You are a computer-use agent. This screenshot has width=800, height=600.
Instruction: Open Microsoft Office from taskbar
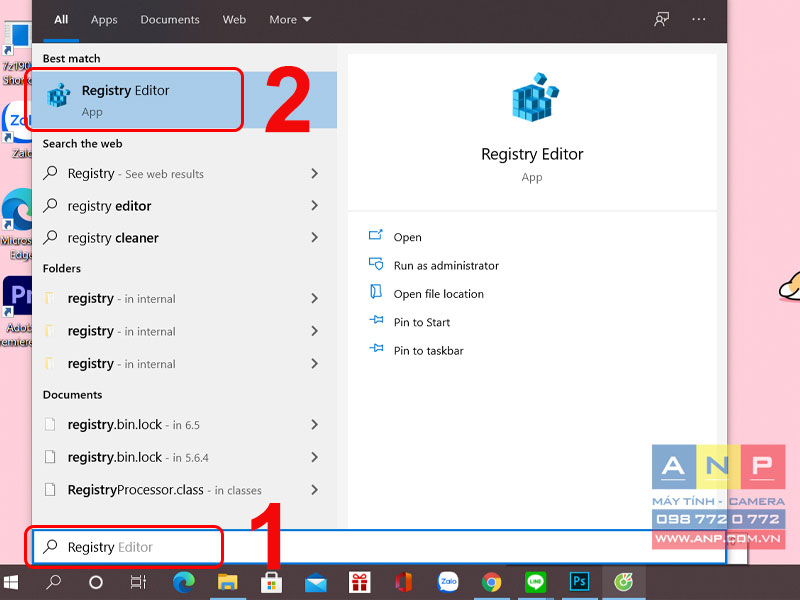click(x=404, y=582)
